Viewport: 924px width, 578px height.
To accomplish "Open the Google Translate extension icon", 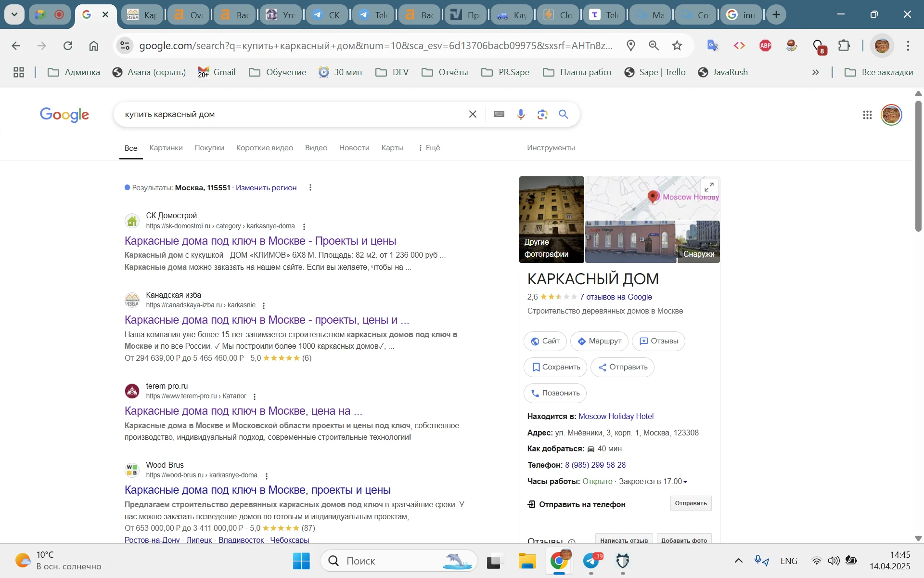I will tap(713, 46).
